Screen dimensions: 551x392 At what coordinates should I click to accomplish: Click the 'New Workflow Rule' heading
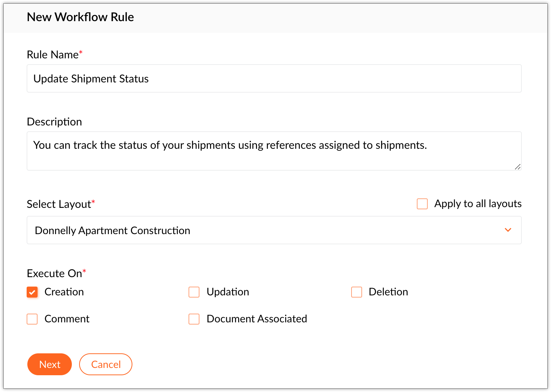81,17
